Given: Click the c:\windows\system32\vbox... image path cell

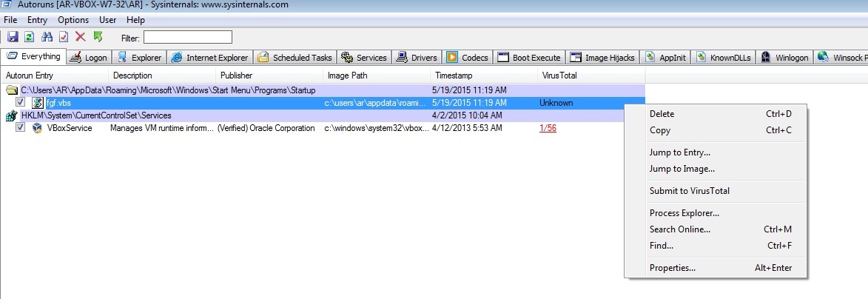Looking at the screenshot, I should point(377,128).
